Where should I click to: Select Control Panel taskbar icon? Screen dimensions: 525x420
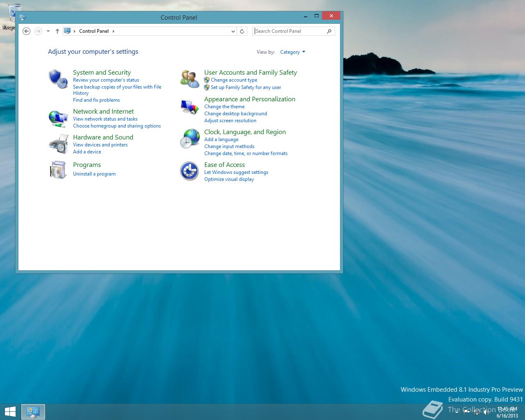(33, 412)
